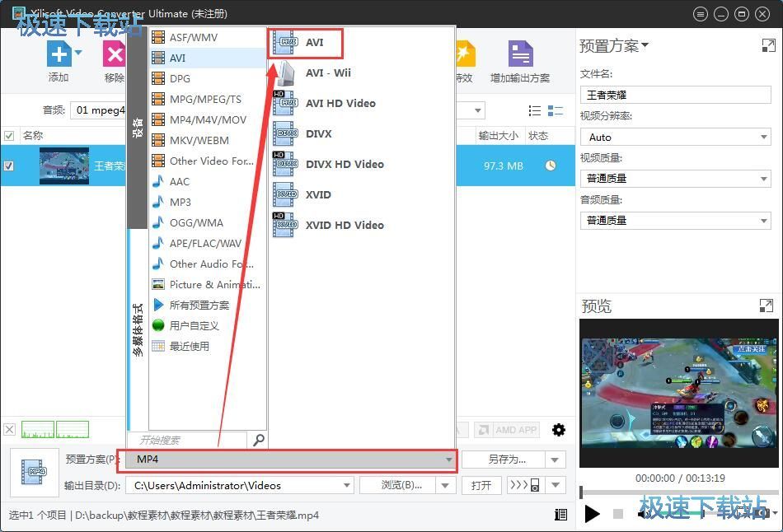The height and width of the screenshot is (532, 783).
Task: Click the play button in preview
Action: 592,514
